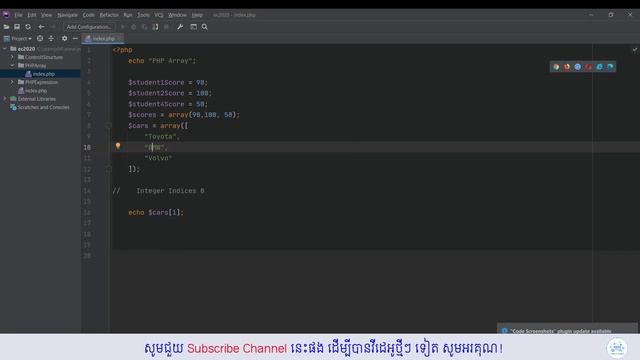Image resolution: width=640 pixels, height=360 pixels.
Task: Open the VCS menu
Action: tap(159, 15)
